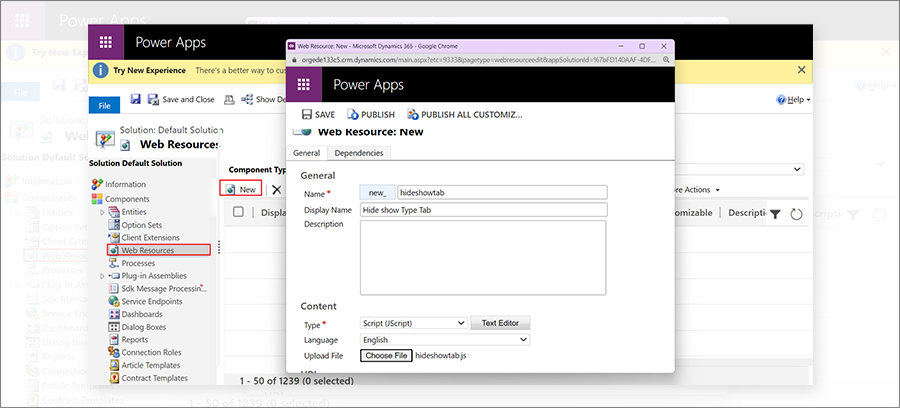Click the Dialog Boxes icon in tree

pos(114,327)
